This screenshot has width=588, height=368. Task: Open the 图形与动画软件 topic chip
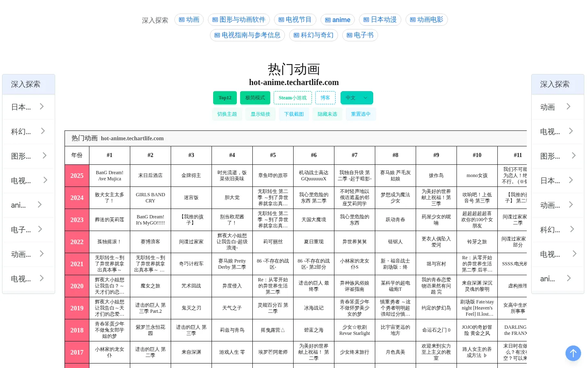point(239,20)
